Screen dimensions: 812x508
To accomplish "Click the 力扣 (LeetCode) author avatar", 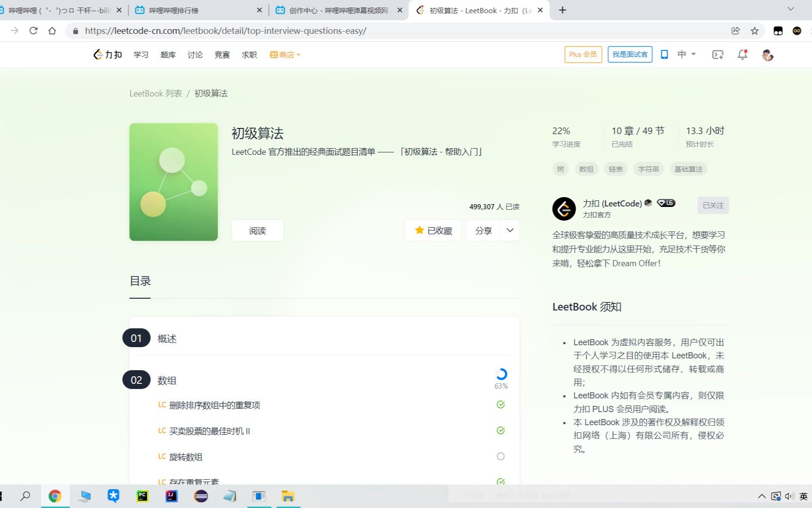I will coord(564,209).
